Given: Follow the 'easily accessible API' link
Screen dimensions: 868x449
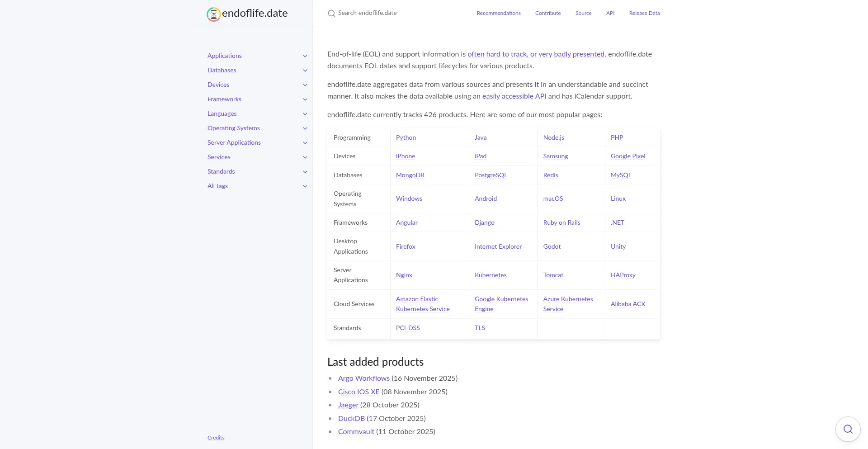Looking at the screenshot, I should pyautogui.click(x=514, y=96).
